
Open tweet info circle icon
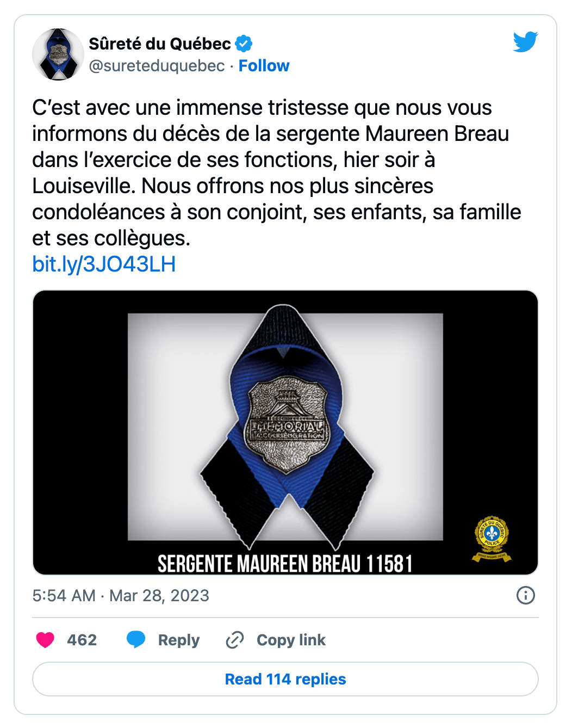point(525,595)
